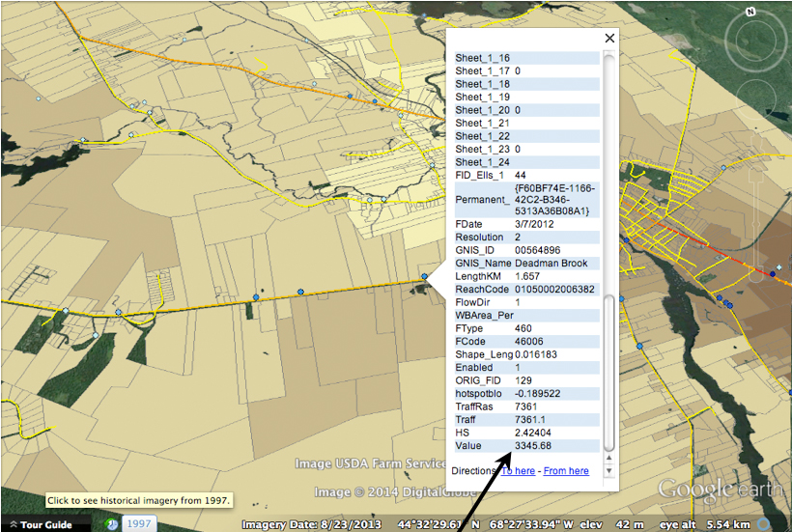The height and width of the screenshot is (532, 792).
Task: Open 1997 historical imagery
Action: tap(140, 523)
